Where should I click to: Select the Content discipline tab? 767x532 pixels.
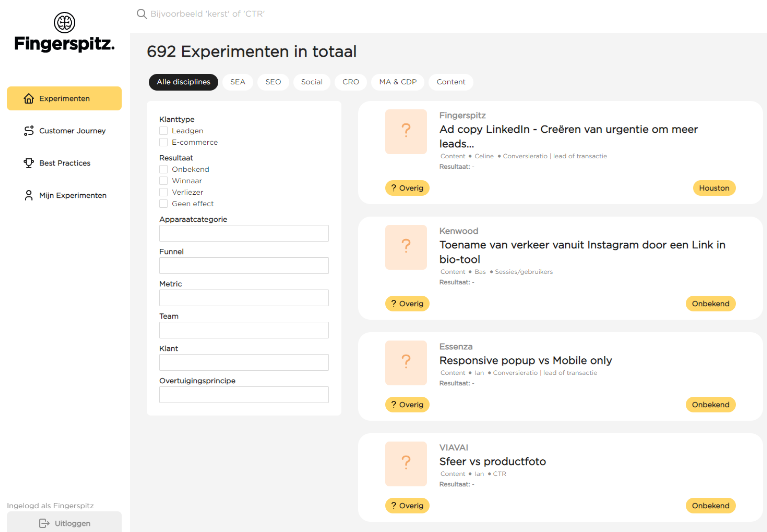(x=451, y=82)
